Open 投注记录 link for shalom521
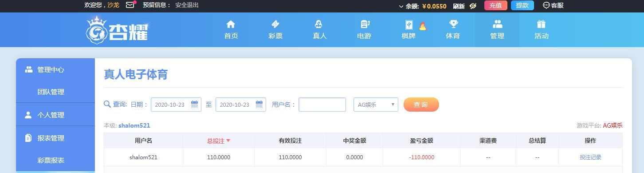The height and width of the screenshot is (173, 644). (x=590, y=157)
